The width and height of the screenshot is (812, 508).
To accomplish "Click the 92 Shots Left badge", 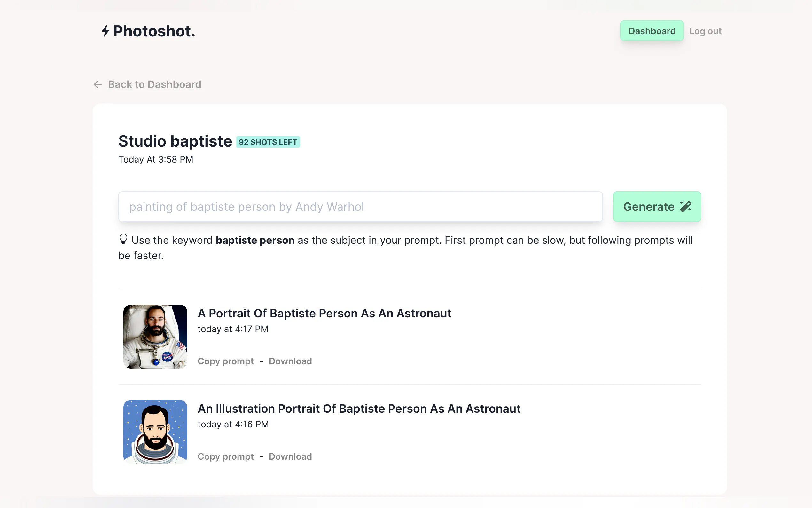I will click(268, 142).
